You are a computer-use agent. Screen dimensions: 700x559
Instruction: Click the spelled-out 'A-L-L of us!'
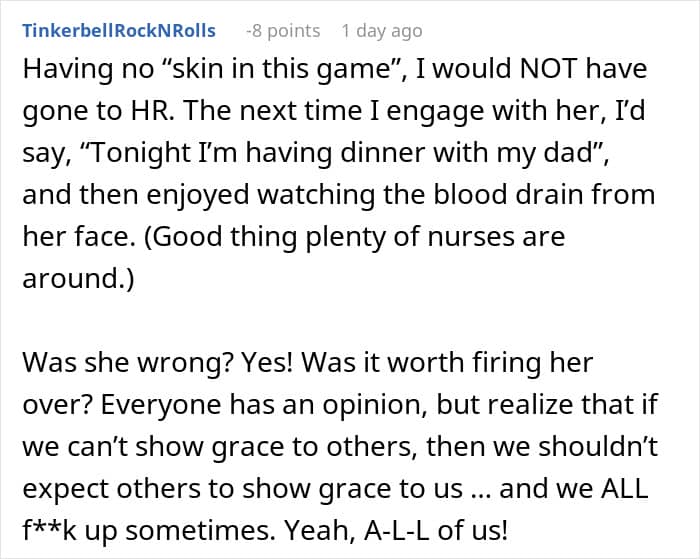(436, 530)
